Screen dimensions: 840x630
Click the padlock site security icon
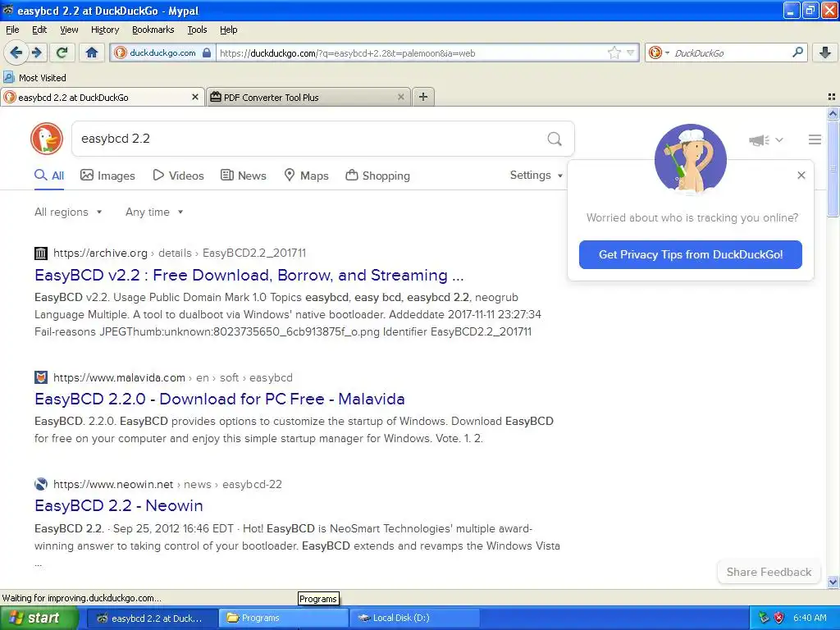coord(207,52)
